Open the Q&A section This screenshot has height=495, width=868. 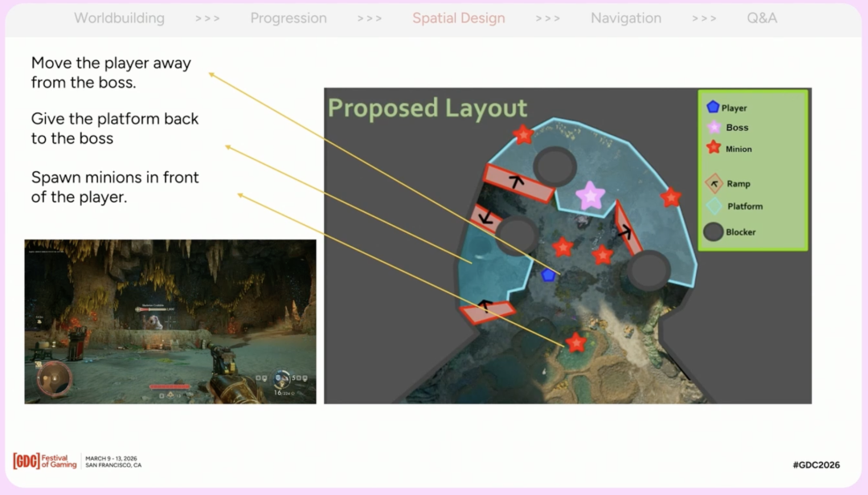(x=762, y=18)
